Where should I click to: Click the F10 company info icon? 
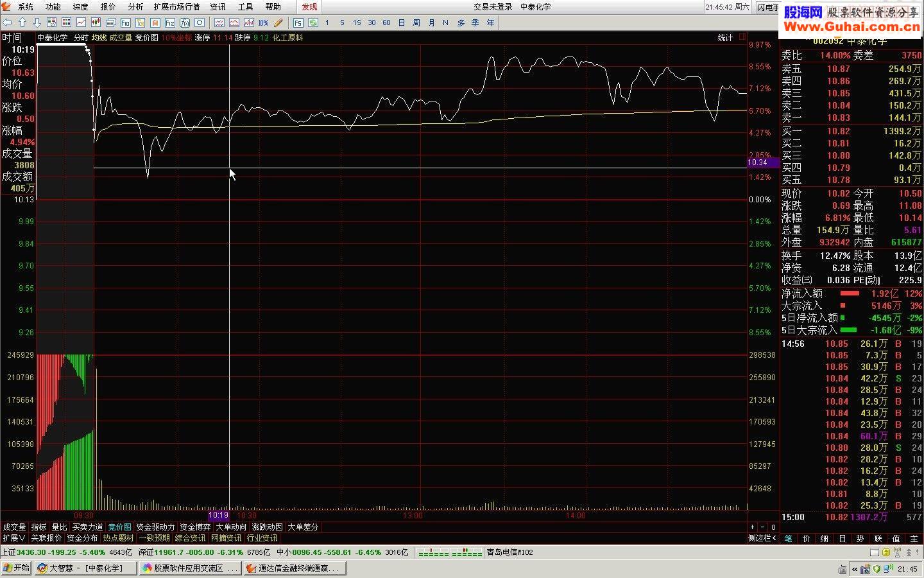click(125, 22)
